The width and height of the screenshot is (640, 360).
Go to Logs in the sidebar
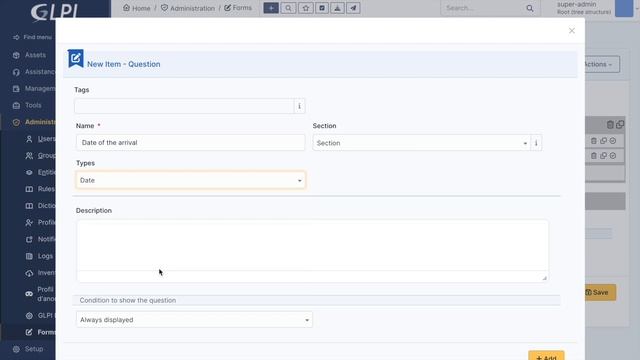[x=39, y=256]
